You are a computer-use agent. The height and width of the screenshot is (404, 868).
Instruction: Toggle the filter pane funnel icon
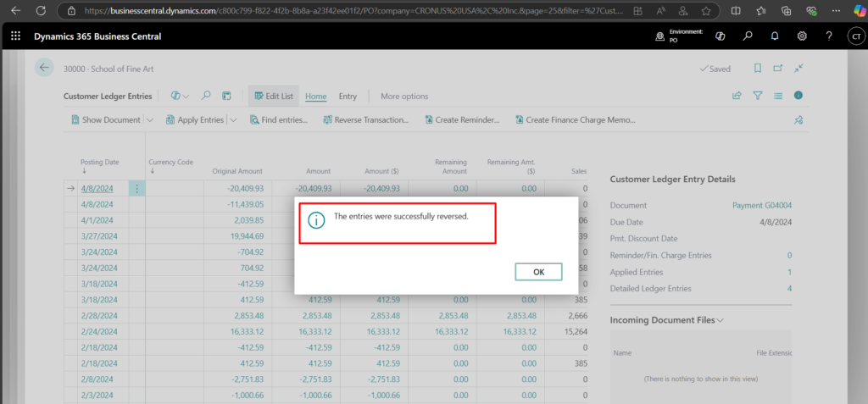click(758, 97)
